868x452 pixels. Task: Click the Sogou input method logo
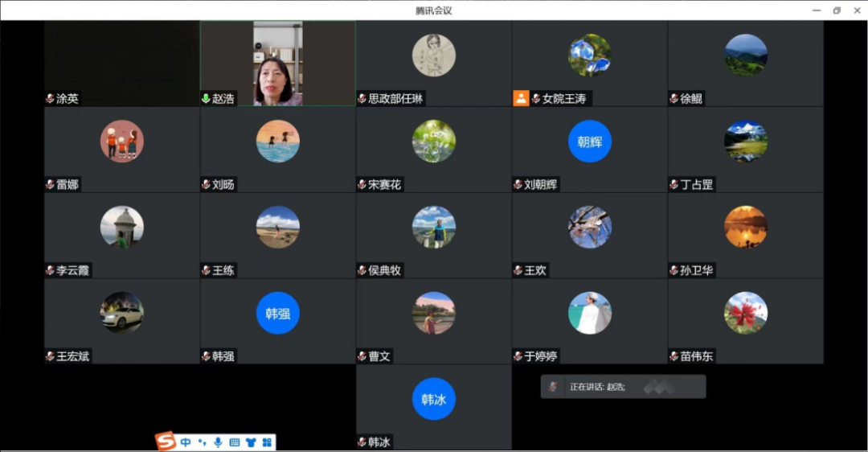pyautogui.click(x=166, y=442)
